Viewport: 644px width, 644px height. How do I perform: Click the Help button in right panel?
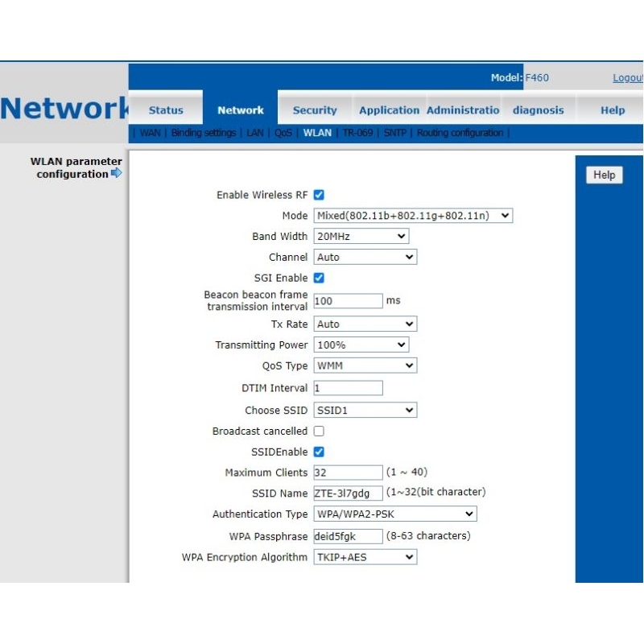[x=604, y=175]
